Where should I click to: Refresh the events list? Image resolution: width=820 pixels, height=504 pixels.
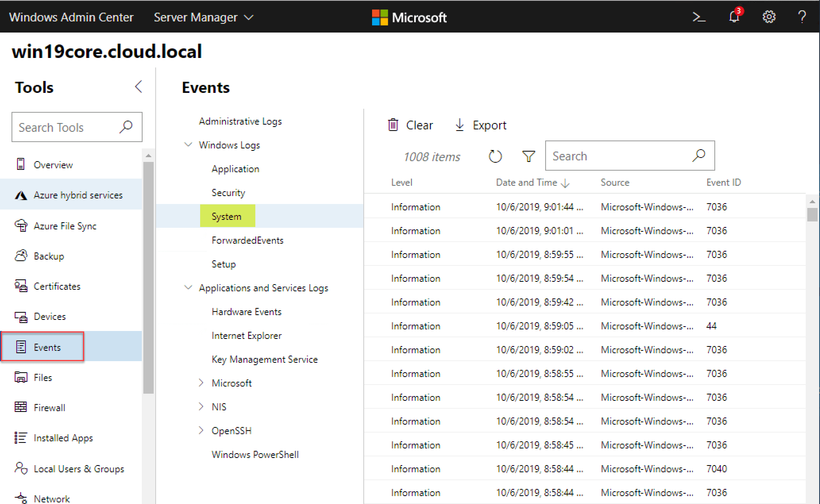point(495,156)
